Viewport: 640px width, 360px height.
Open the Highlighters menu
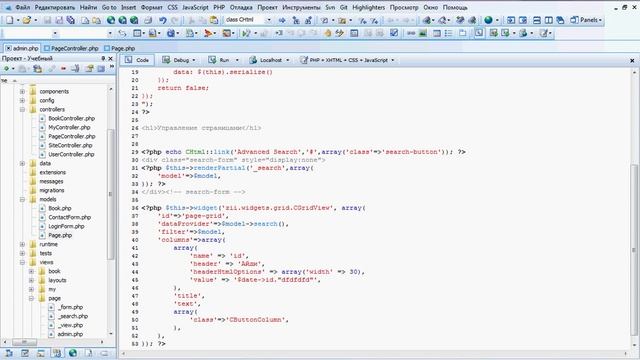pyautogui.click(x=369, y=7)
